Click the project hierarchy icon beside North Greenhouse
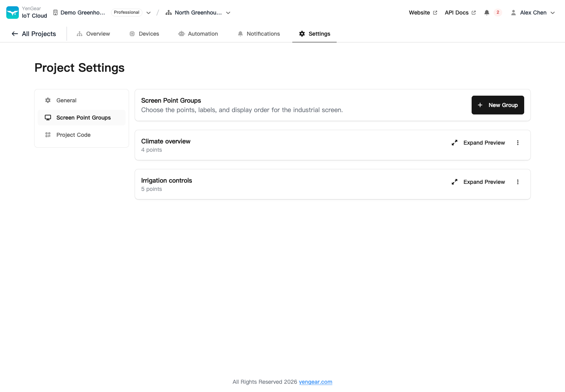This screenshot has height=392, width=565. point(169,13)
